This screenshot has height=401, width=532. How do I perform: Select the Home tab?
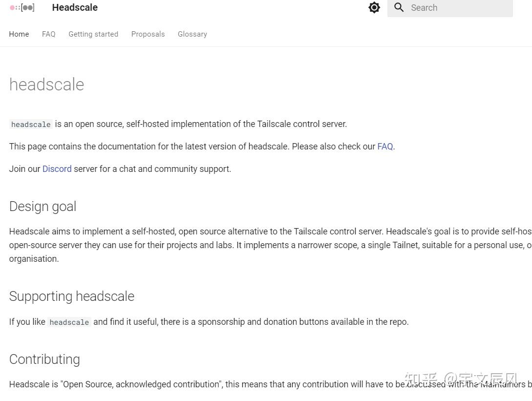point(19,34)
